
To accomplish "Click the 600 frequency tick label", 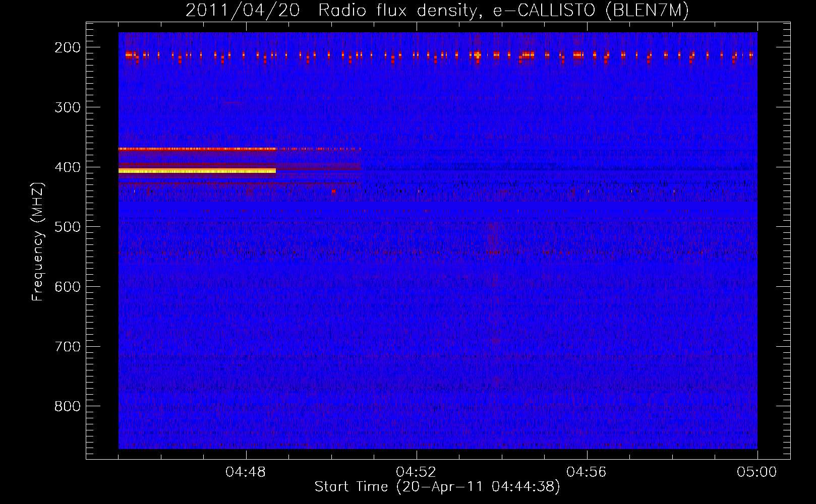I will coord(68,287).
